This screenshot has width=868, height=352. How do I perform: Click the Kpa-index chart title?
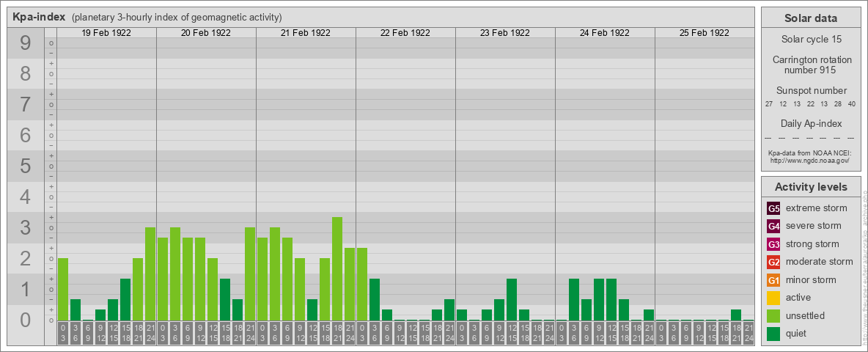pos(39,17)
